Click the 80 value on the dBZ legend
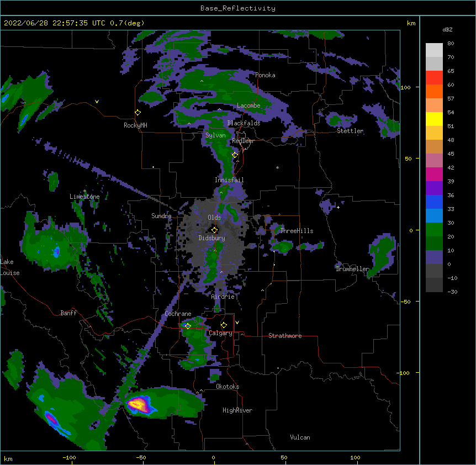 [451, 44]
